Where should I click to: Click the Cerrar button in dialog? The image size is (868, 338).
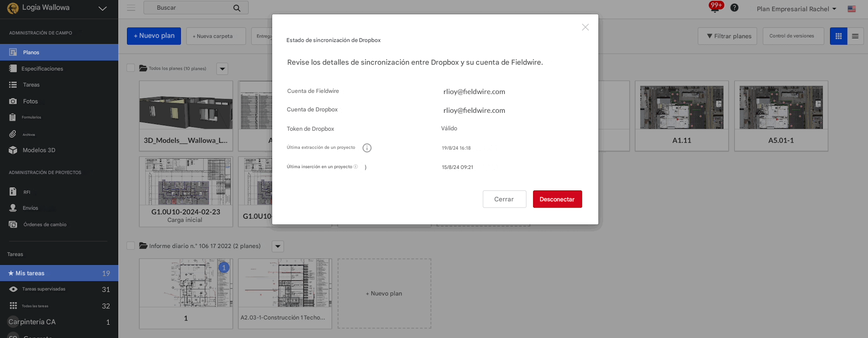(x=504, y=199)
